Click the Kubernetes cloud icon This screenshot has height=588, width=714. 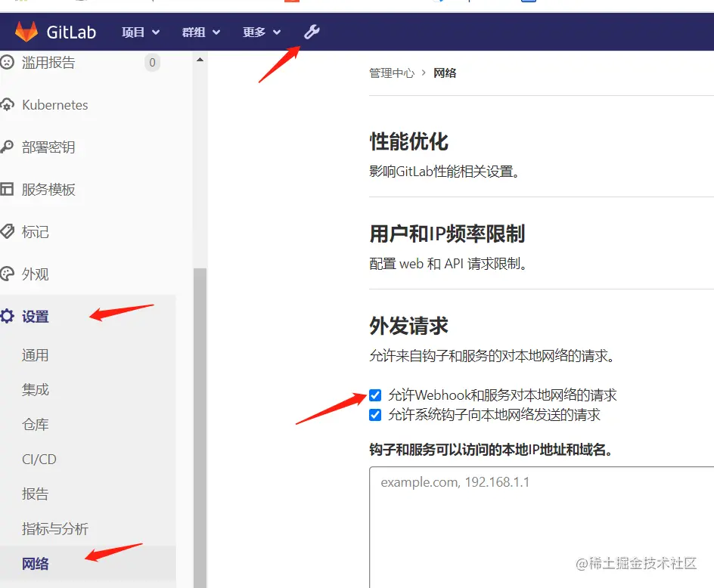[x=7, y=104]
